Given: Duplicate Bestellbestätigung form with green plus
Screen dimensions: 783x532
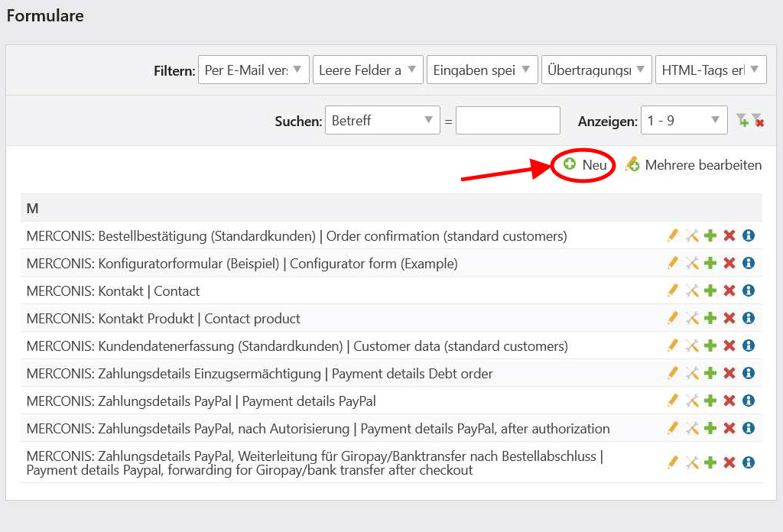Looking at the screenshot, I should pos(710,235).
